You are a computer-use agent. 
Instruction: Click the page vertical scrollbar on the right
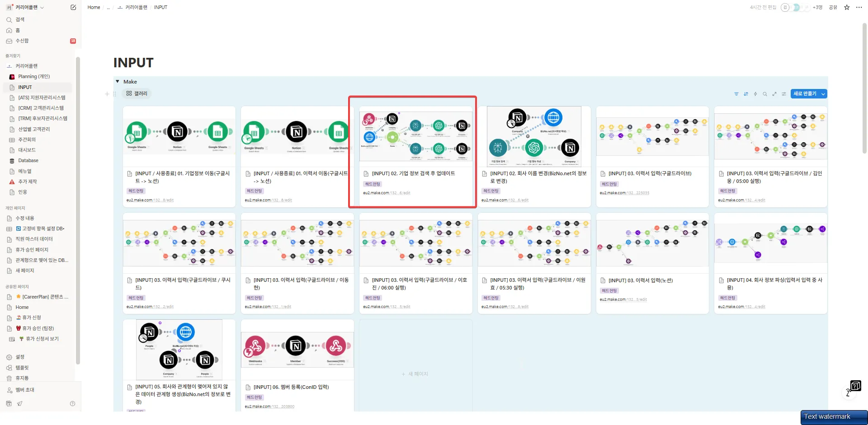click(x=864, y=88)
